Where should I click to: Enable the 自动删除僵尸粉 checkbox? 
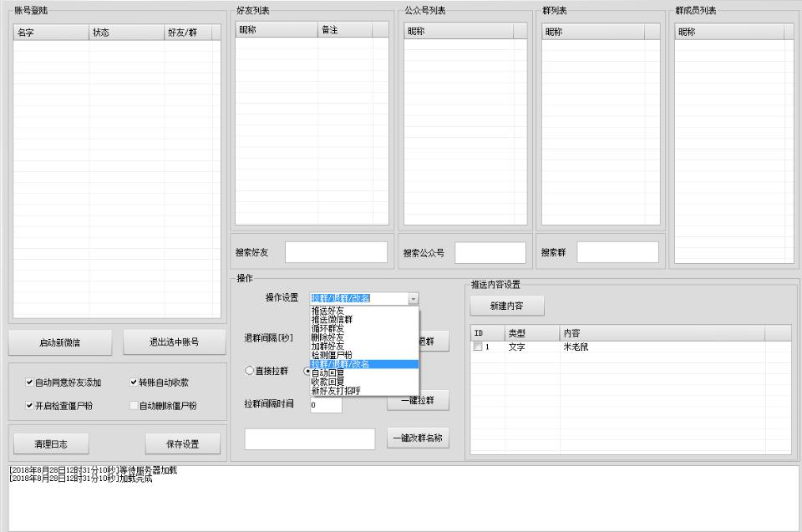pos(134,406)
